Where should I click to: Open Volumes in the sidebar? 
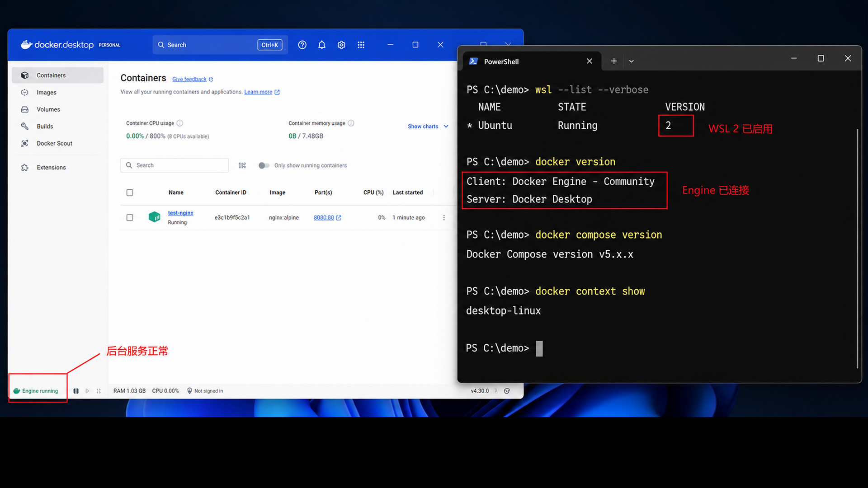click(58, 109)
